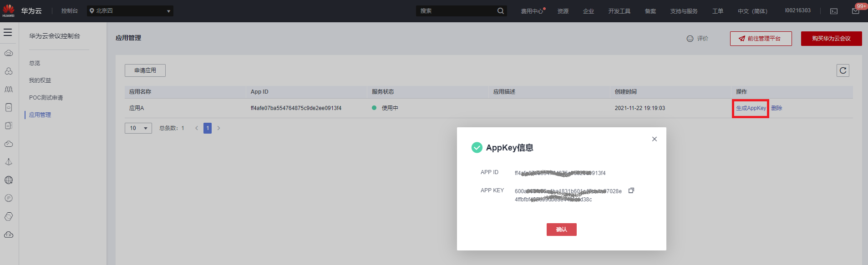Open the cloud server icon in sidebar
868x265 pixels.
coord(9,53)
